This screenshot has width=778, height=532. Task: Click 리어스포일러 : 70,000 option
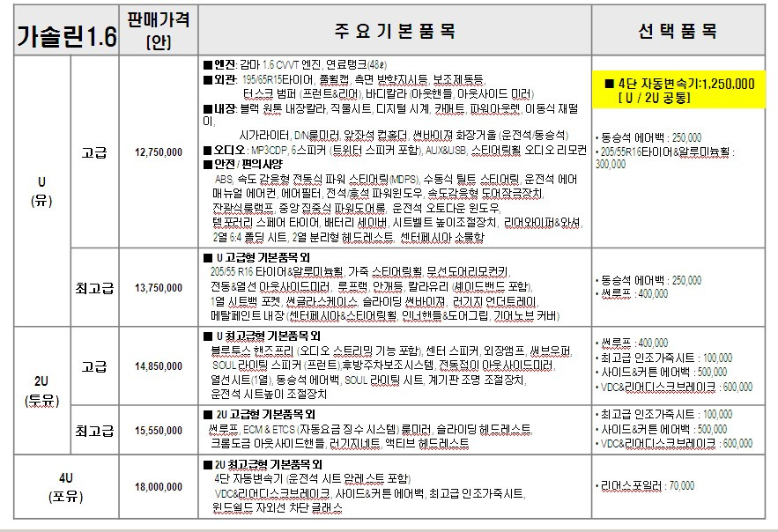pyautogui.click(x=645, y=486)
